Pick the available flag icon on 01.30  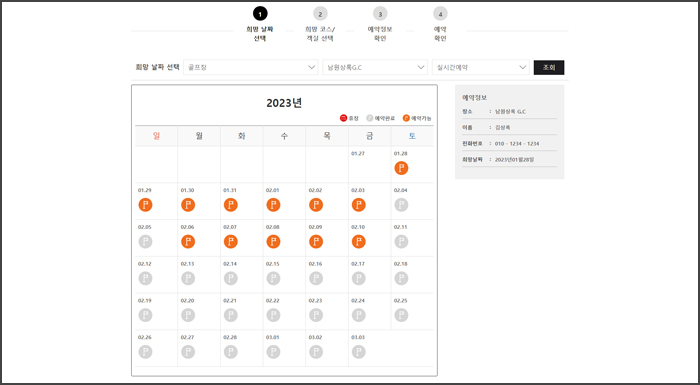coord(188,205)
